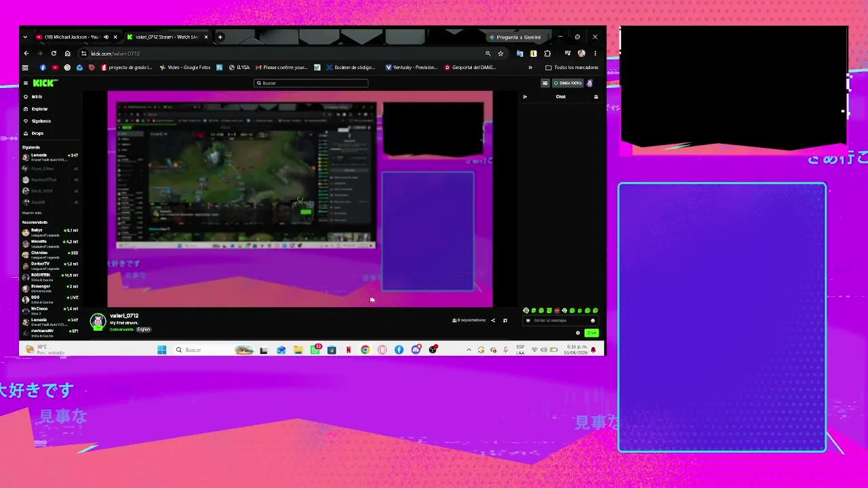Send message with the green Chat button
868x488 pixels.
tap(591, 333)
